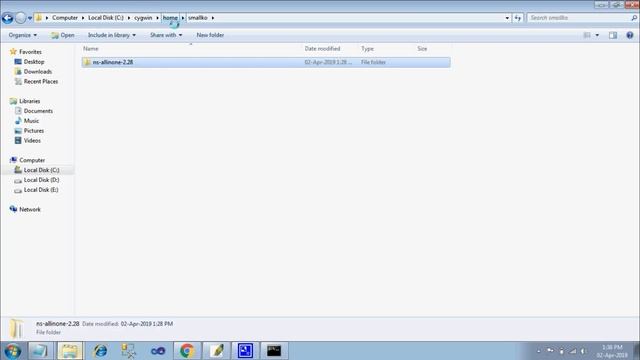The image size is (640, 360).
Task: Change the view with the view icon
Action: tap(587, 35)
